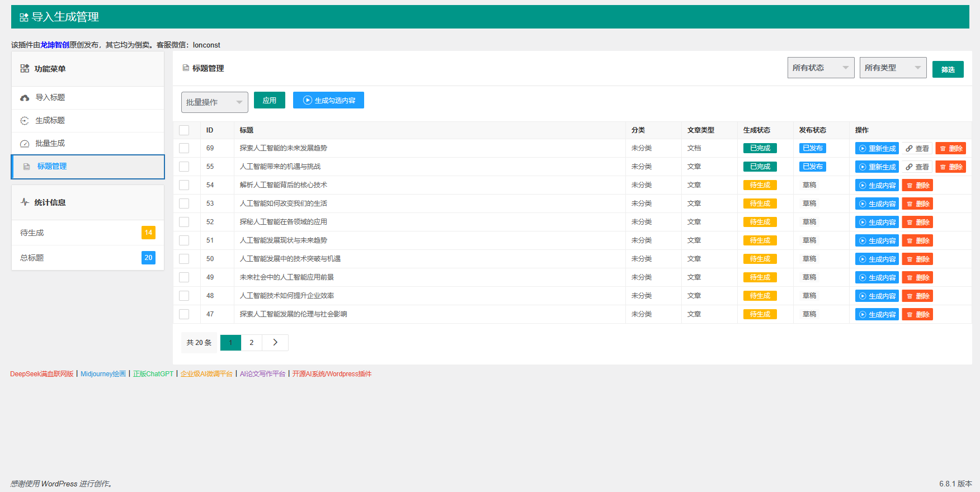Click trash icon of 删除 in row 48
The image size is (980, 492).
[910, 296]
